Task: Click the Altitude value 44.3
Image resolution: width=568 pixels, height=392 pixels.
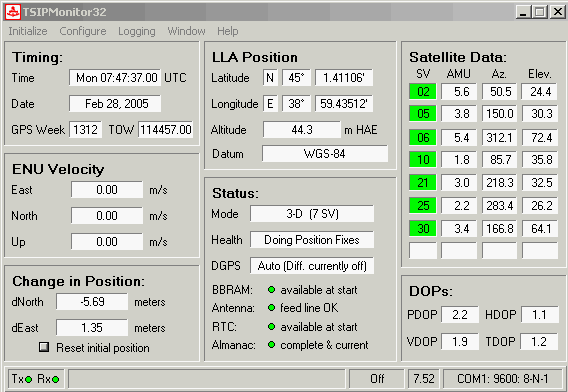Action: pyautogui.click(x=302, y=129)
